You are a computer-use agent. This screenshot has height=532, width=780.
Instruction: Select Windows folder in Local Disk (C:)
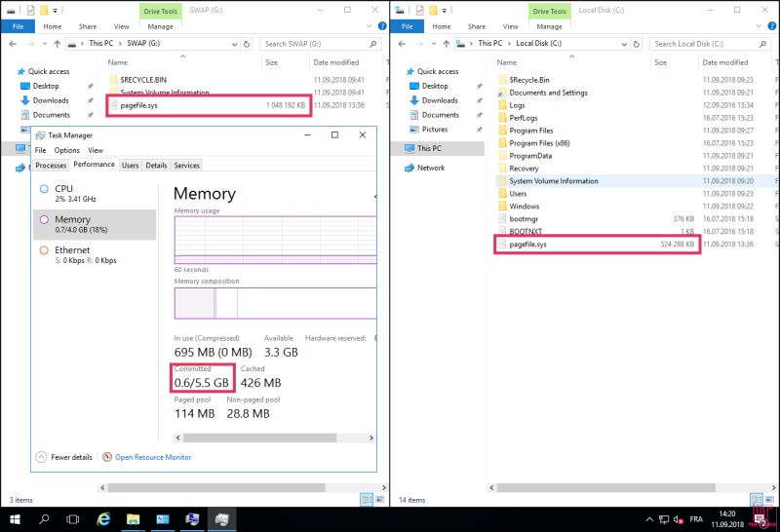[x=524, y=207]
